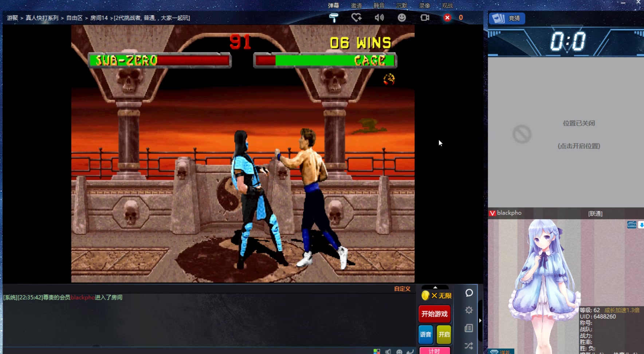The width and height of the screenshot is (644, 354).
Task: Click the pink 计时 timer button
Action: point(435,351)
